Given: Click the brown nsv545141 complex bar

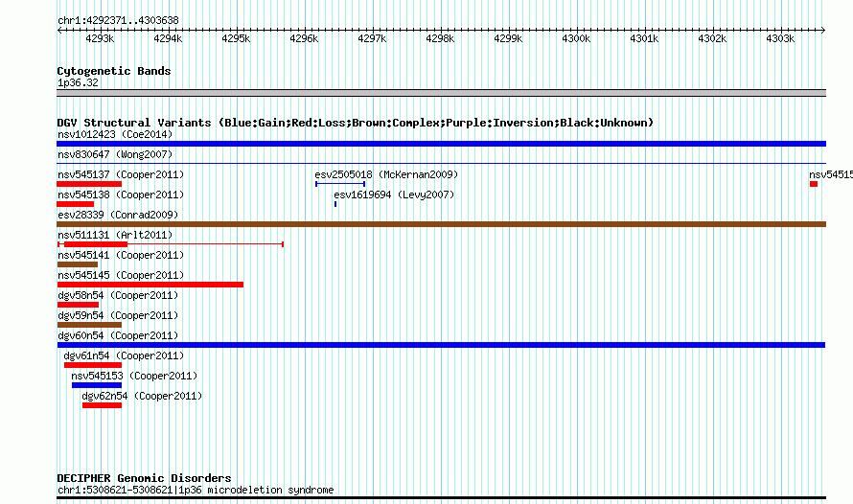Looking at the screenshot, I should 78,264.
